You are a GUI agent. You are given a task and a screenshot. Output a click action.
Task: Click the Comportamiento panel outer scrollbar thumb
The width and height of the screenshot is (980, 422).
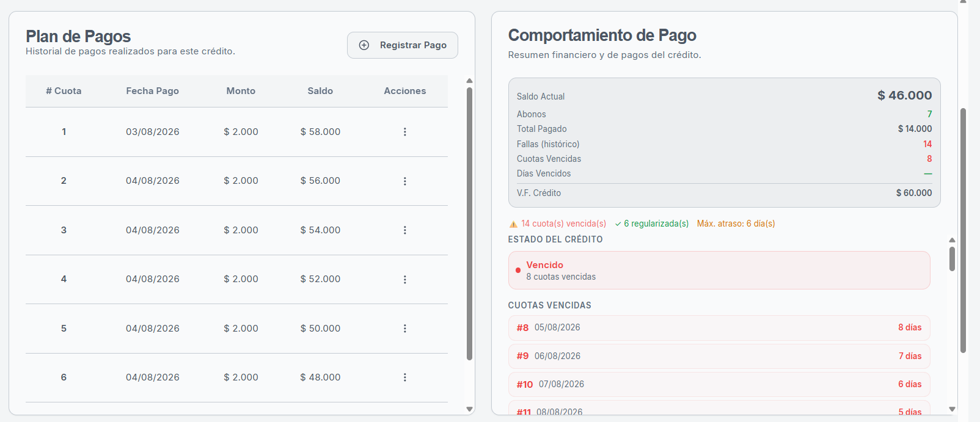point(964,231)
